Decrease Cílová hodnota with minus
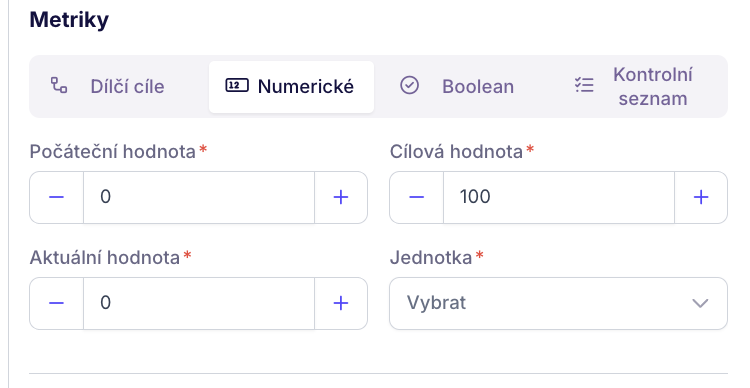This screenshot has width=750, height=388. click(x=417, y=197)
